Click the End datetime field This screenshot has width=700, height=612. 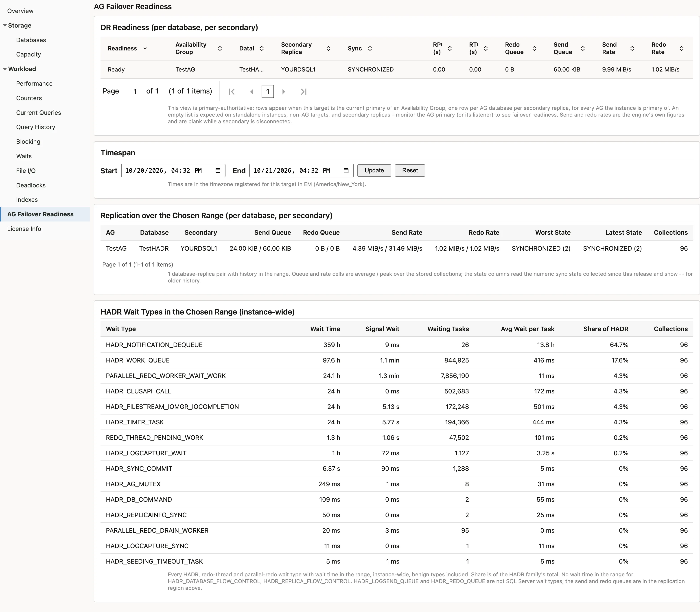[301, 170]
